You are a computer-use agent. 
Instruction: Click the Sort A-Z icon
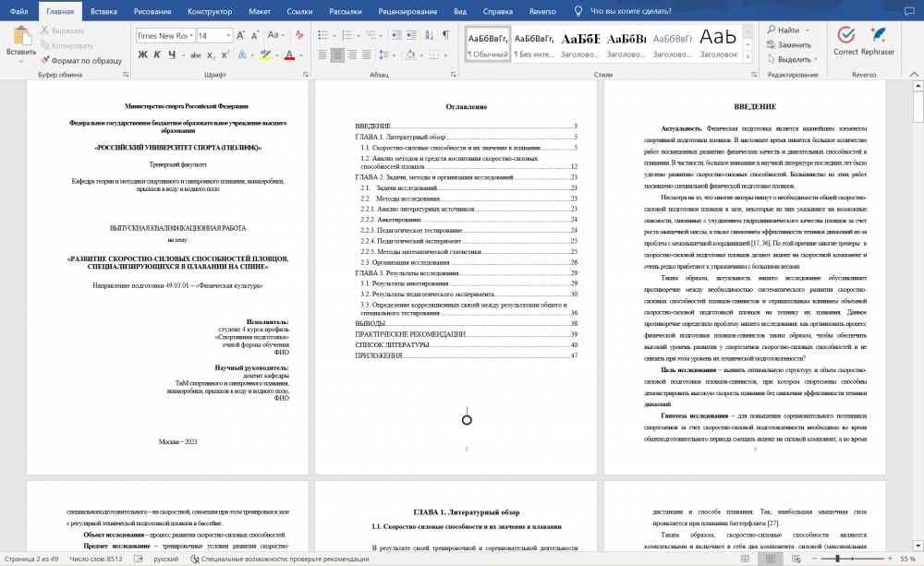pos(429,35)
